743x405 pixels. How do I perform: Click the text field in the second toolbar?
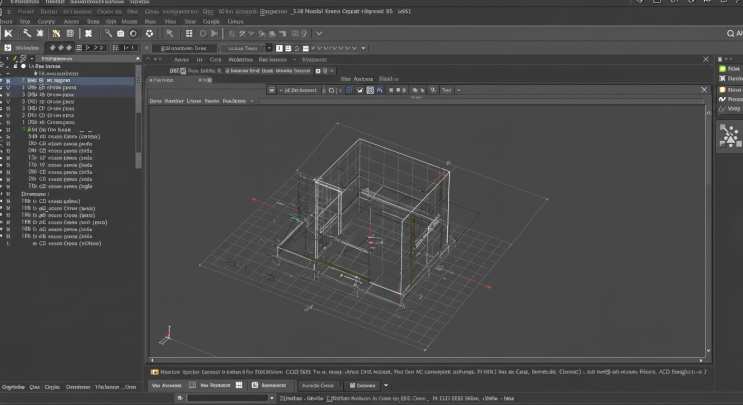click(x=183, y=48)
